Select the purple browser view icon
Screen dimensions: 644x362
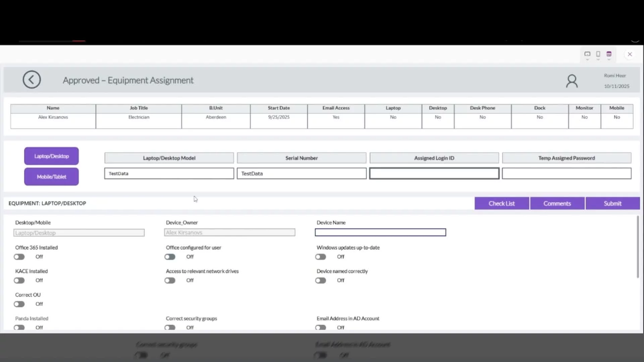609,54
